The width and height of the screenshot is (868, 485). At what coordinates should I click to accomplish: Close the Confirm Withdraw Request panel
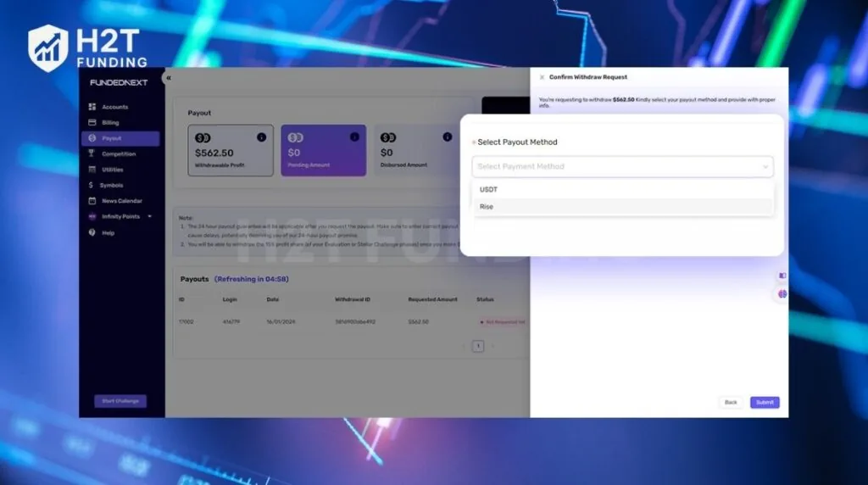pyautogui.click(x=542, y=77)
